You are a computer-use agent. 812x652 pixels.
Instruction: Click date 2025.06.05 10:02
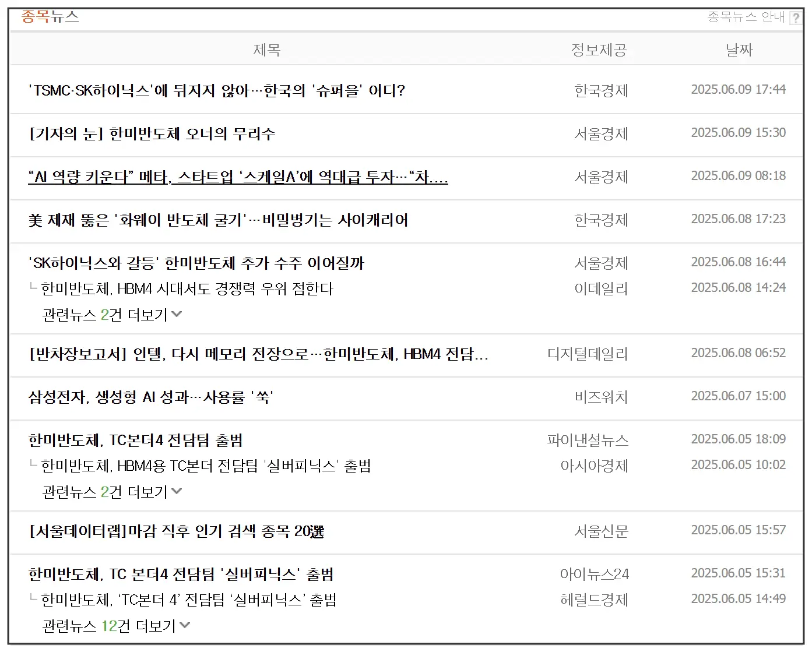[739, 465]
